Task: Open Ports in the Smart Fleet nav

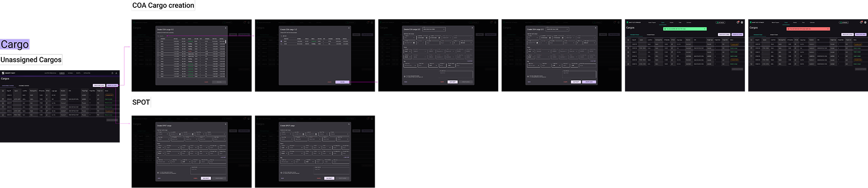Action: pos(78,73)
